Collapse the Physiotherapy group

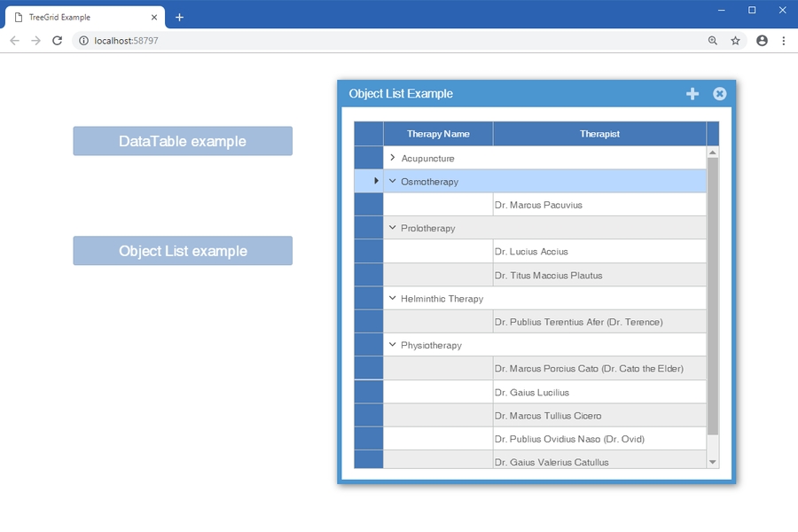coord(393,345)
